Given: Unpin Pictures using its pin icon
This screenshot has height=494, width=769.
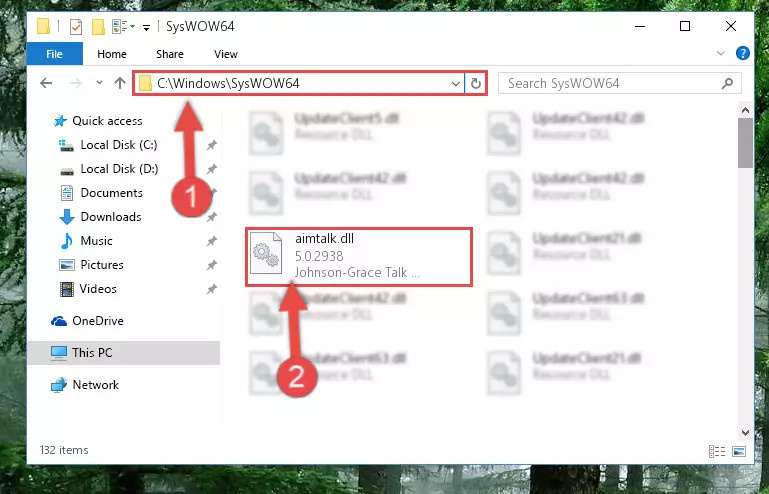Looking at the screenshot, I should coord(211,265).
